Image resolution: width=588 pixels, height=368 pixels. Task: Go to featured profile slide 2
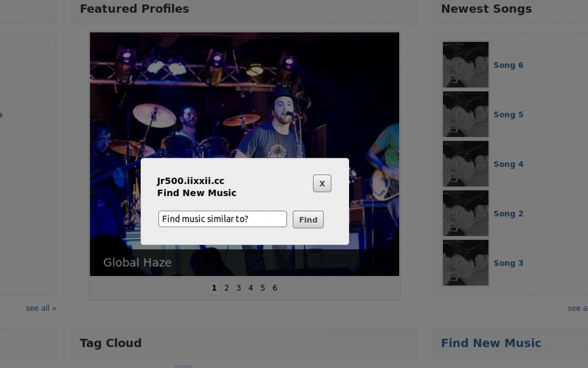tap(226, 288)
